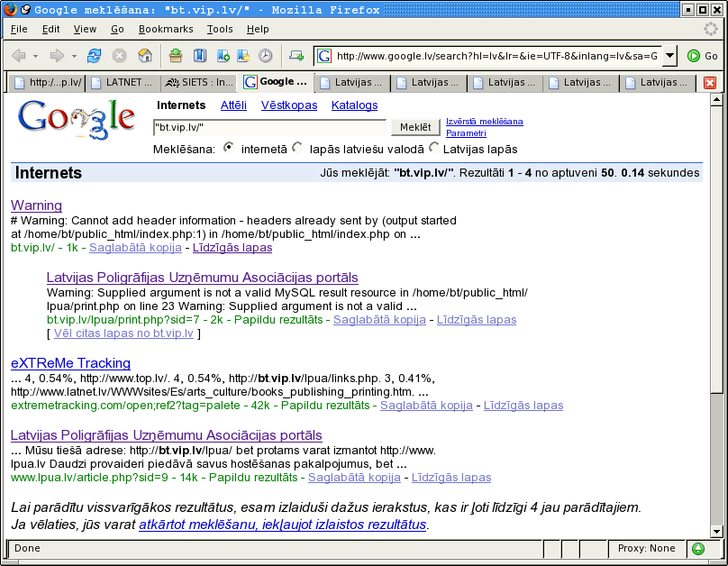Go to Home page icon

pos(144,56)
